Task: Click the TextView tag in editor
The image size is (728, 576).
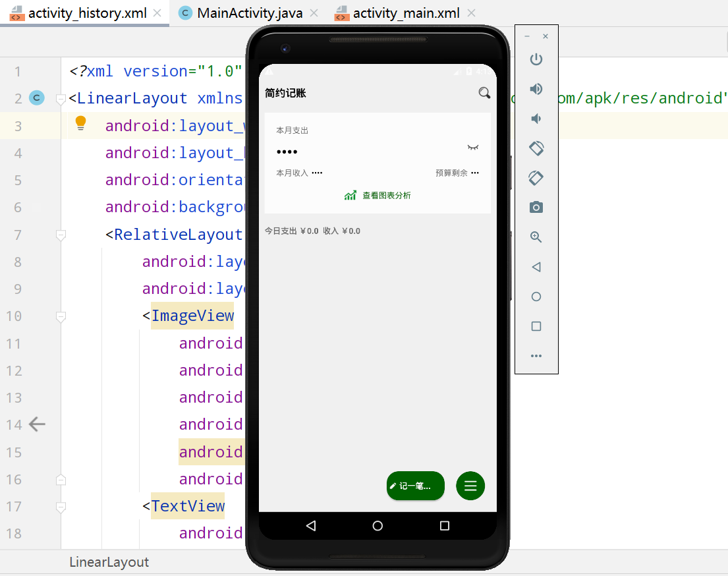Action: point(188,506)
